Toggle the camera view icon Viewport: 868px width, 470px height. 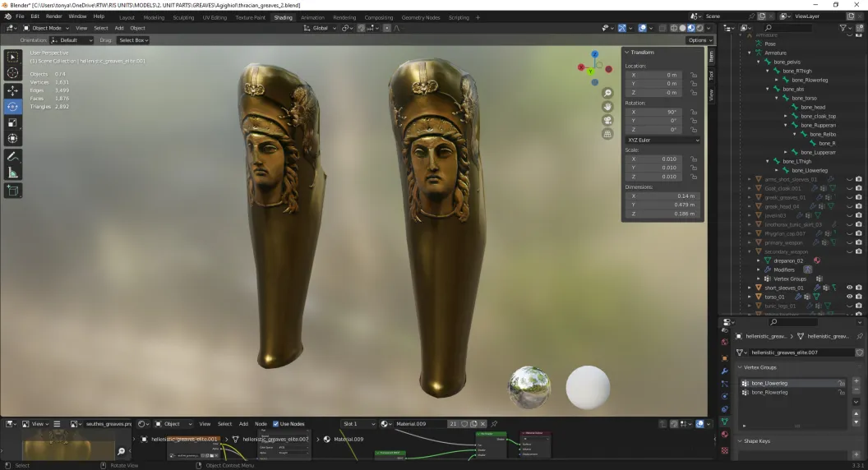click(607, 120)
